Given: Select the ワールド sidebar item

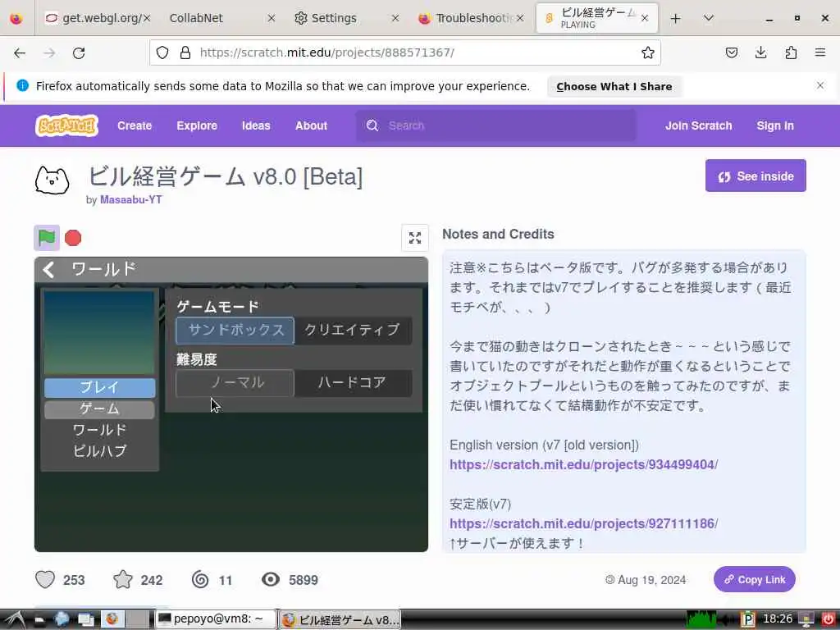Looking at the screenshot, I should [x=99, y=430].
